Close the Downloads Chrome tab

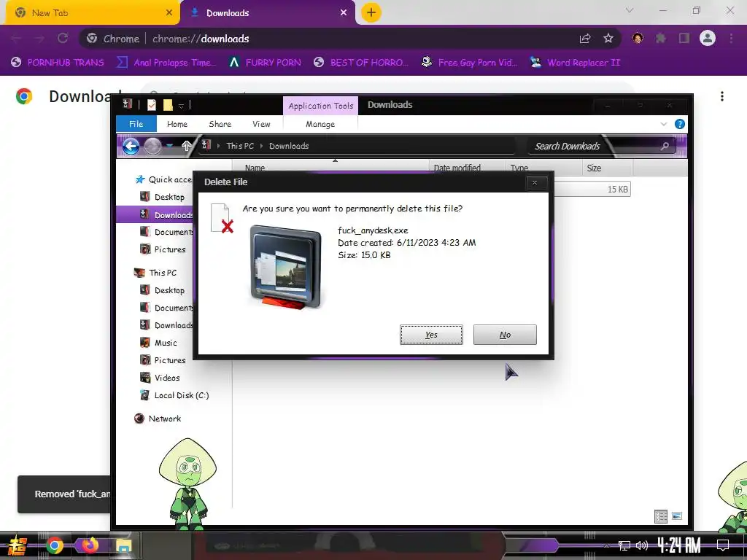pyautogui.click(x=344, y=13)
